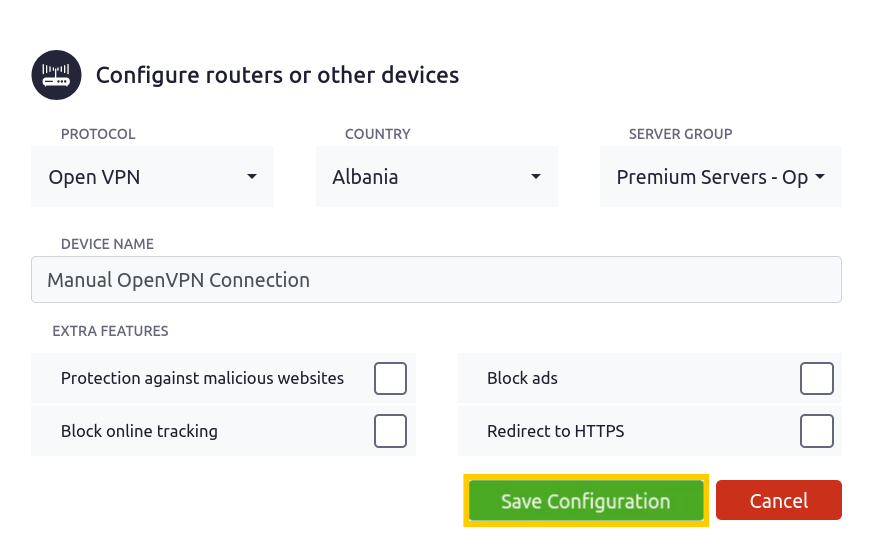873x552 pixels.
Task: Click the Redirect to HTTPS label text
Action: [x=556, y=431]
